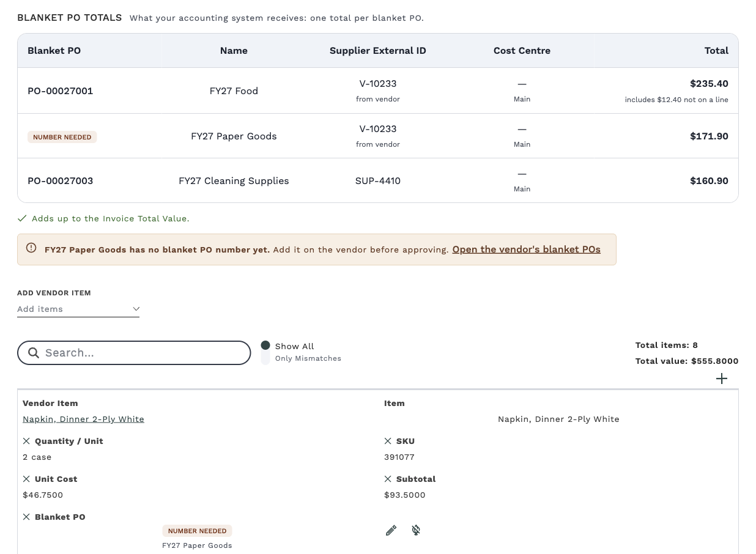Click the Total value: $555.8000 text
The image size is (756, 554).
tap(687, 361)
